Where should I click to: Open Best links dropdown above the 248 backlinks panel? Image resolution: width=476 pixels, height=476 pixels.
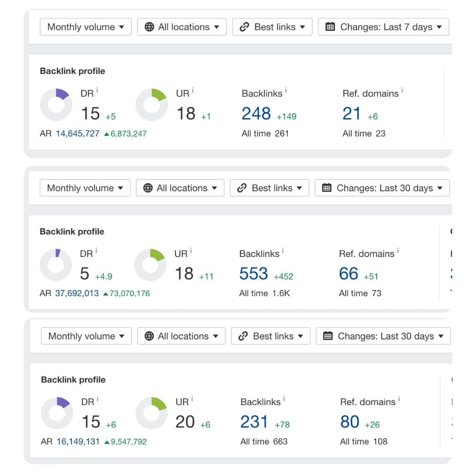pos(272,27)
